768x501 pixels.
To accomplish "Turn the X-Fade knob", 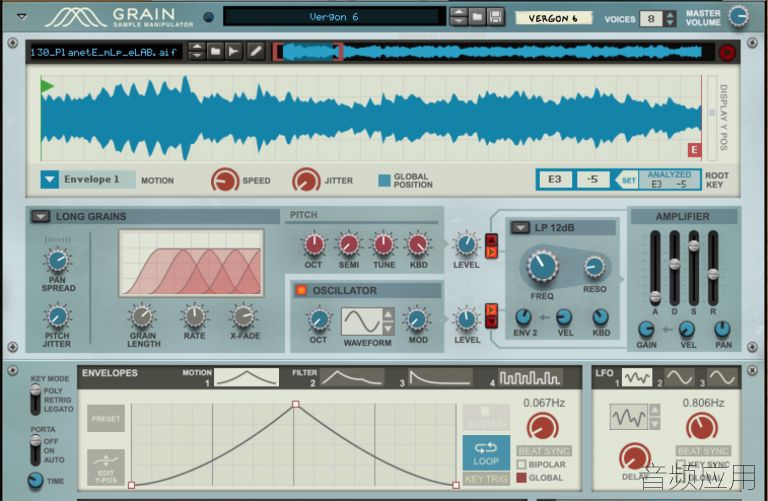I will coord(244,316).
